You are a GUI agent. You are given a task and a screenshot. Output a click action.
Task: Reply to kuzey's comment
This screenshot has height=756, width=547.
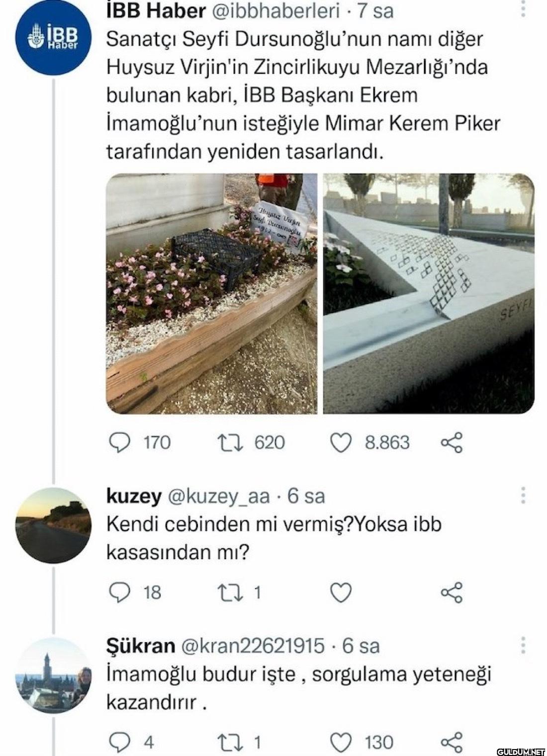tap(119, 592)
